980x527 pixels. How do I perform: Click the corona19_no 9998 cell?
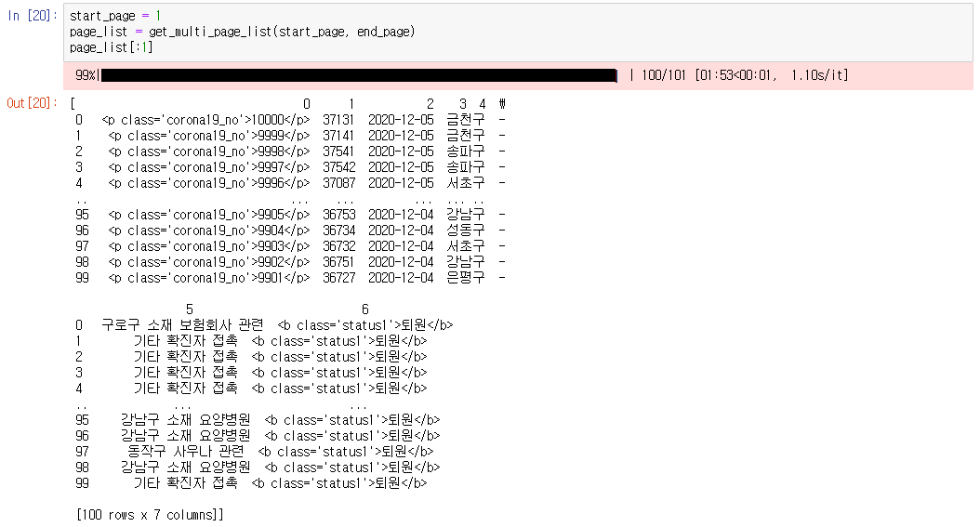(209, 152)
